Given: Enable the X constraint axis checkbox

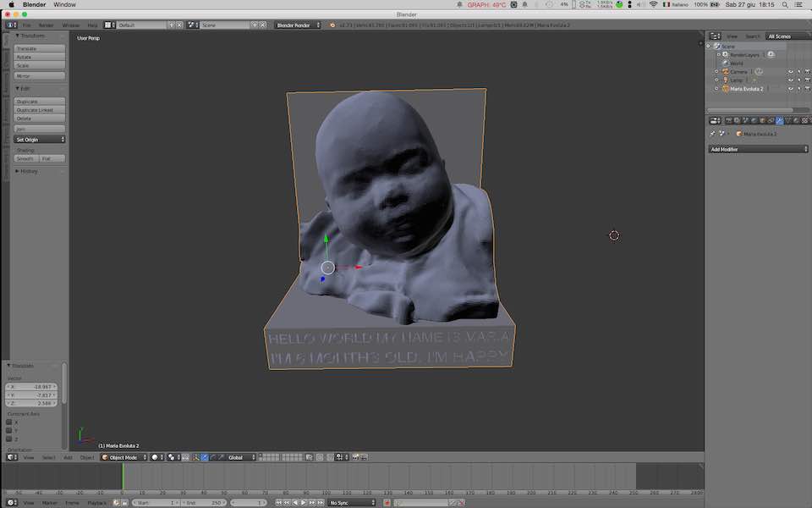Looking at the screenshot, I should 8,422.
